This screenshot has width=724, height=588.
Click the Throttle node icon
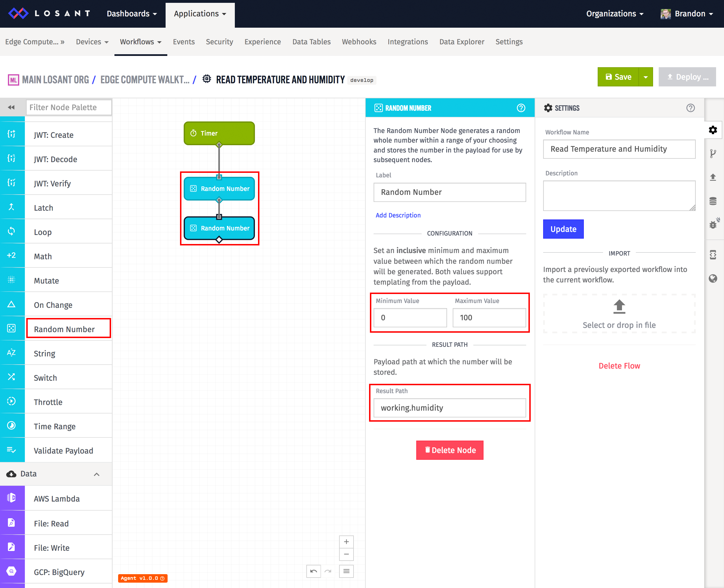tap(12, 402)
